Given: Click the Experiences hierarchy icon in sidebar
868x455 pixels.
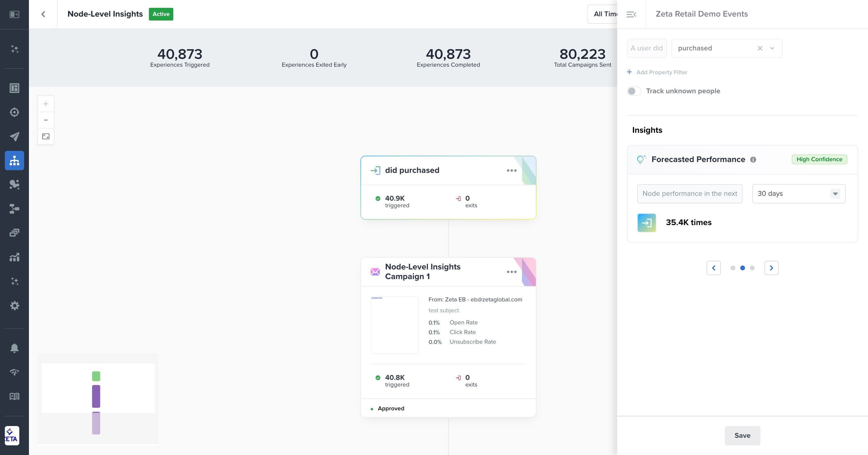Looking at the screenshot, I should pyautogui.click(x=14, y=161).
